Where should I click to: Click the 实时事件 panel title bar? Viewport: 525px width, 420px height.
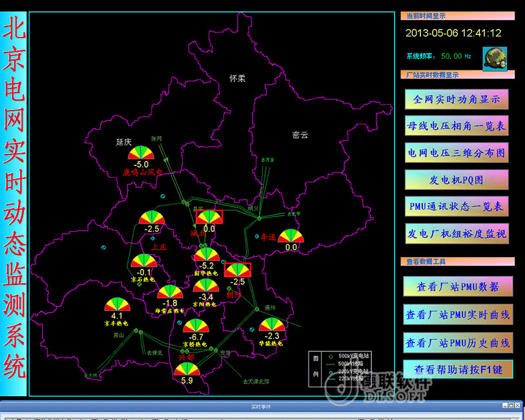point(262,407)
